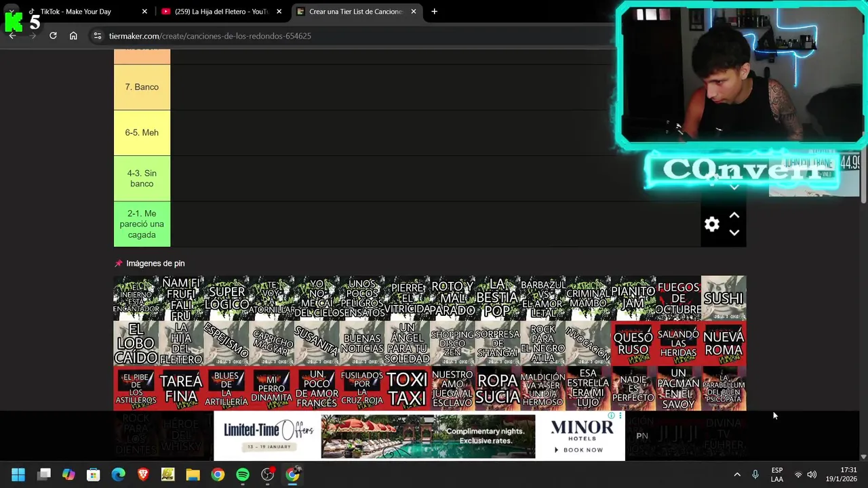The width and height of the screenshot is (868, 488).
Task: Pick 'La Bestia Pop' song tile
Action: tap(498, 298)
